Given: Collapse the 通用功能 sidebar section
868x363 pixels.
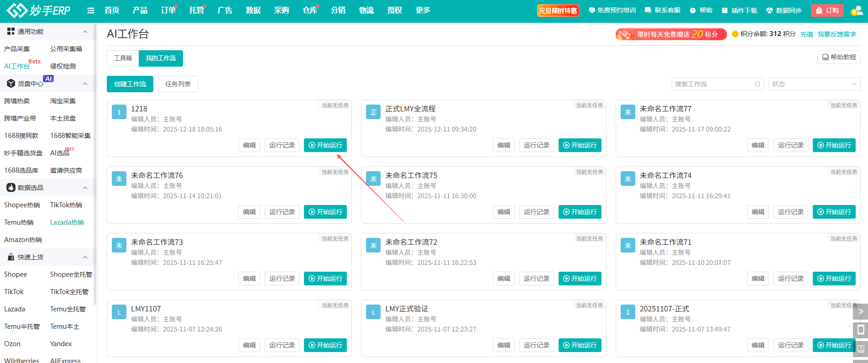Looking at the screenshot, I should click(85, 32).
